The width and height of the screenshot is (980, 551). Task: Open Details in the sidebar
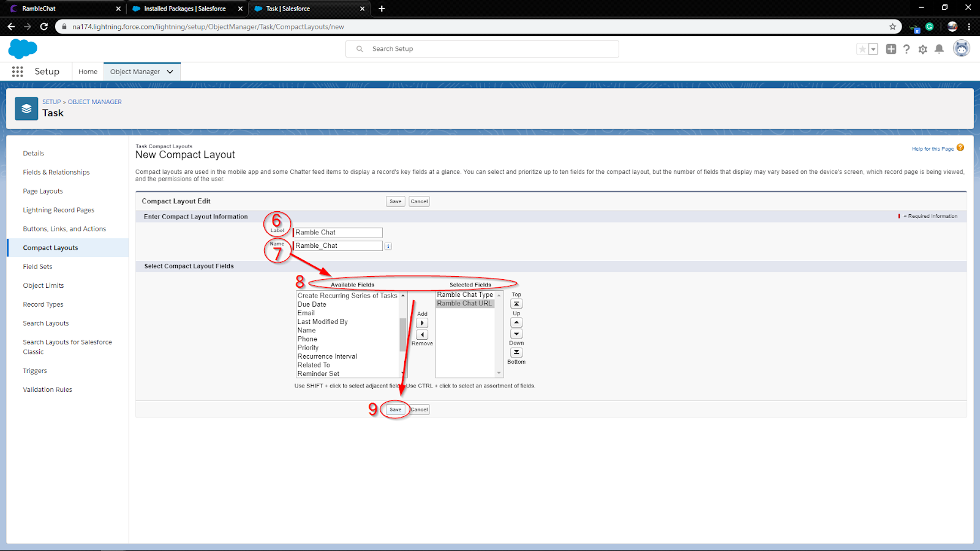33,154
